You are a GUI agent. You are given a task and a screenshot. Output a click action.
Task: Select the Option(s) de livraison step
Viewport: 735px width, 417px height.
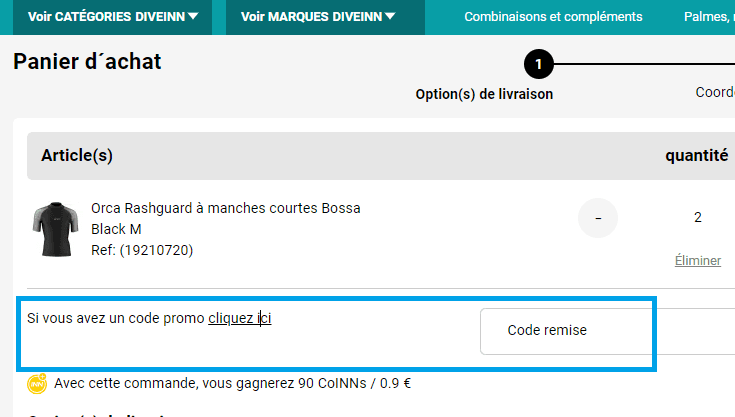coord(484,94)
